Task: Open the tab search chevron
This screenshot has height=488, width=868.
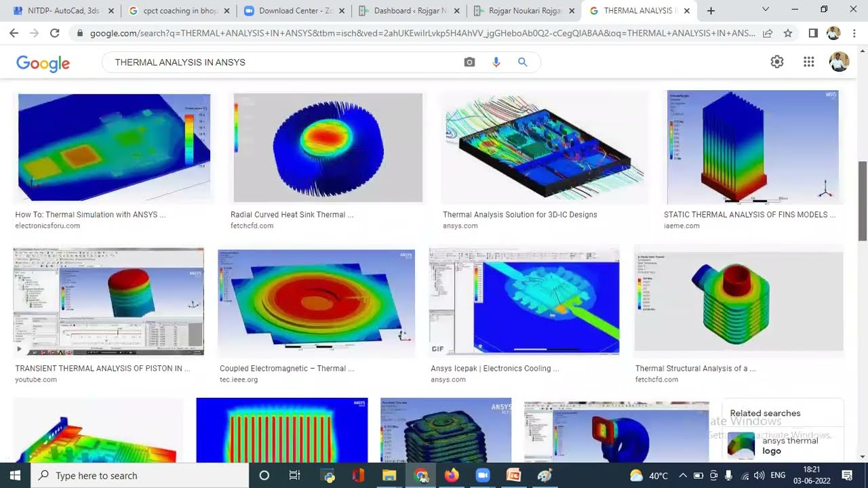Action: point(766,10)
